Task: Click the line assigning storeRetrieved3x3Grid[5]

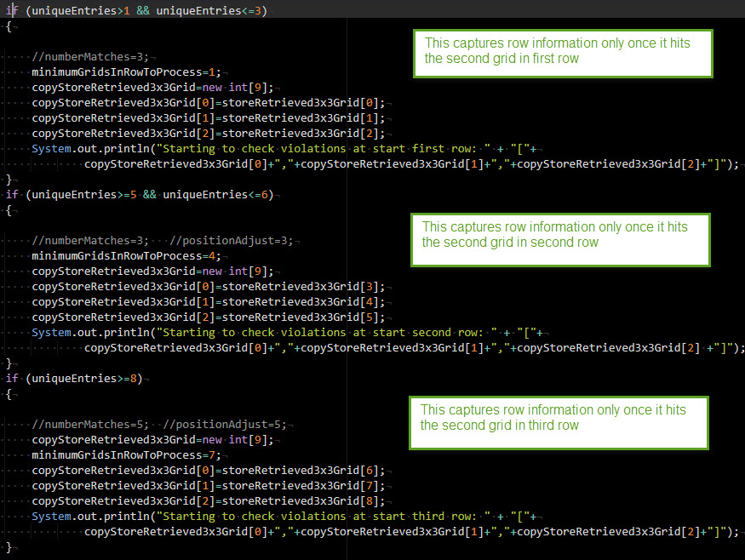Action: click(208, 317)
